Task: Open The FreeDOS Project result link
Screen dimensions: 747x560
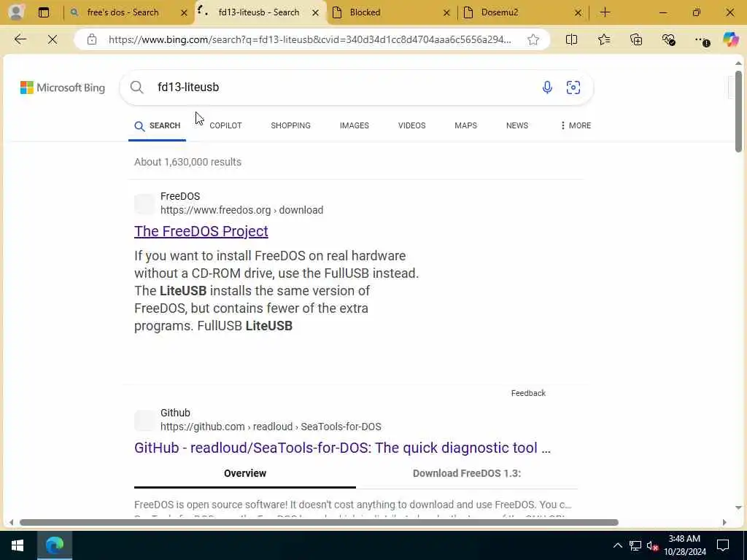Action: (201, 231)
